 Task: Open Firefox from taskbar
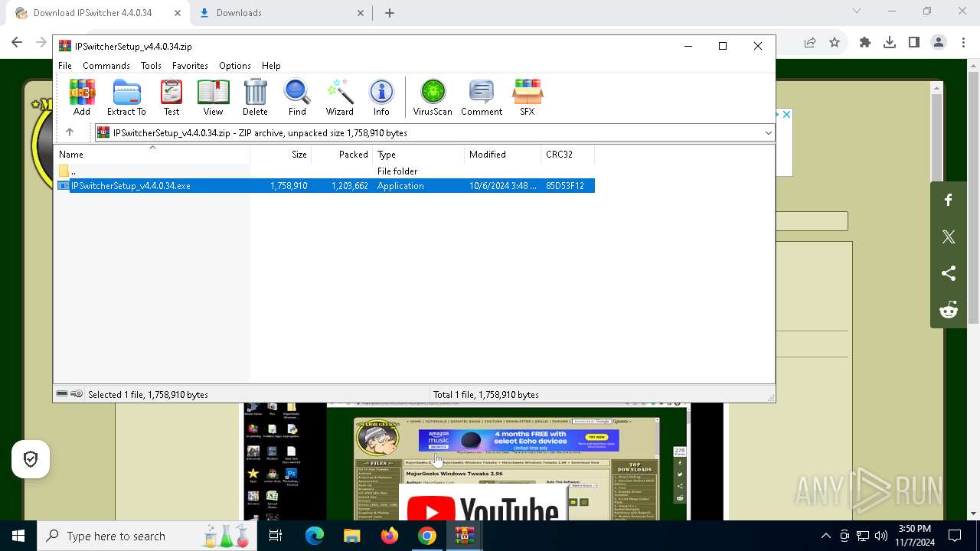(x=390, y=536)
